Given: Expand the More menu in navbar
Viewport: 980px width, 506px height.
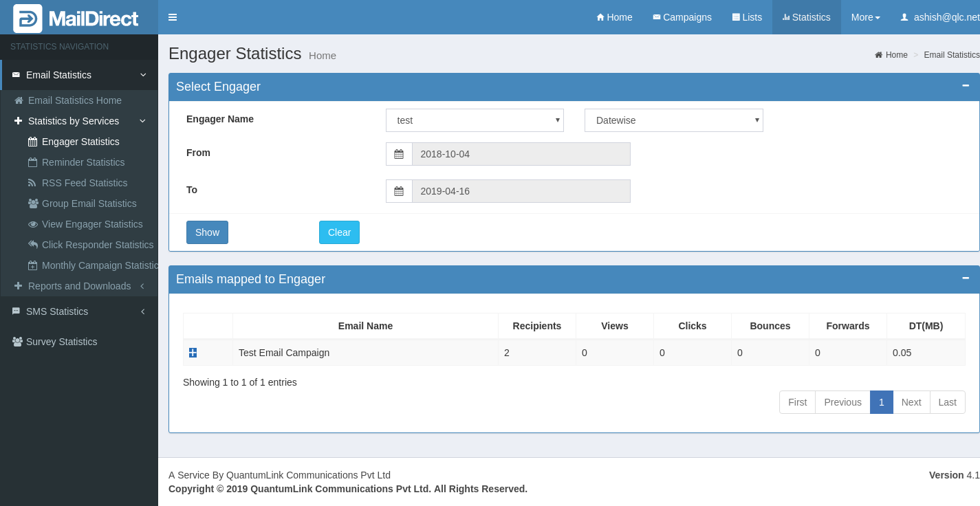Looking at the screenshot, I should pos(865,17).
